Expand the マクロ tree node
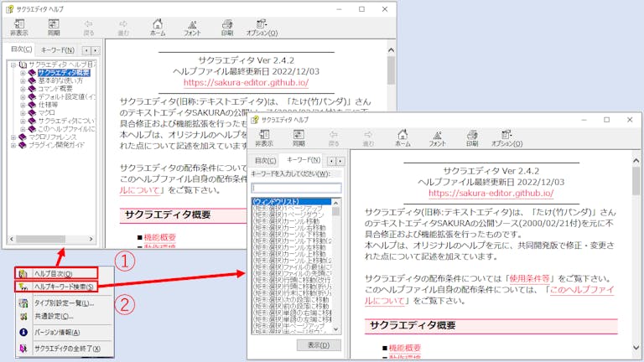 [x=23, y=113]
